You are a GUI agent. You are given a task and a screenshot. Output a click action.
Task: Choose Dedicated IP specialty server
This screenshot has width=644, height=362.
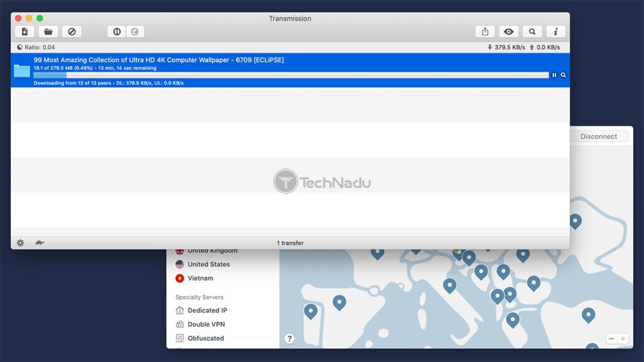pyautogui.click(x=208, y=310)
